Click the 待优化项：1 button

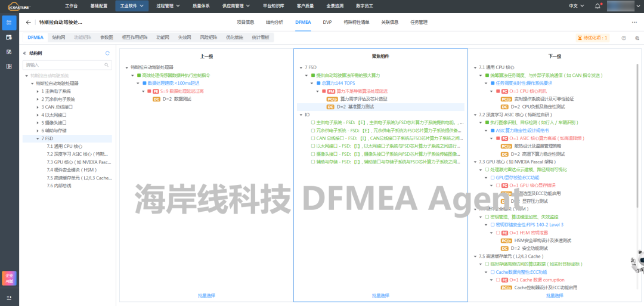coord(592,38)
